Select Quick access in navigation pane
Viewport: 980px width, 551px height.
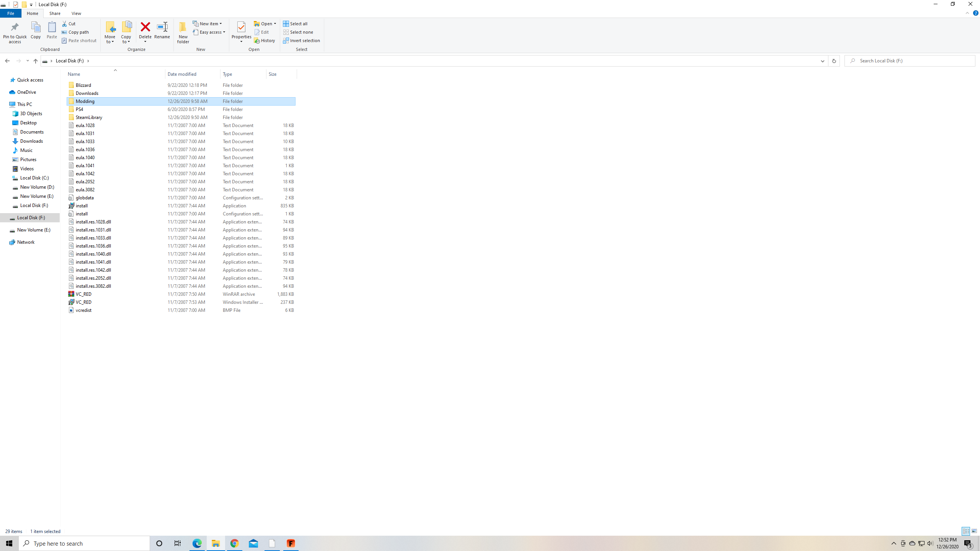(x=30, y=80)
